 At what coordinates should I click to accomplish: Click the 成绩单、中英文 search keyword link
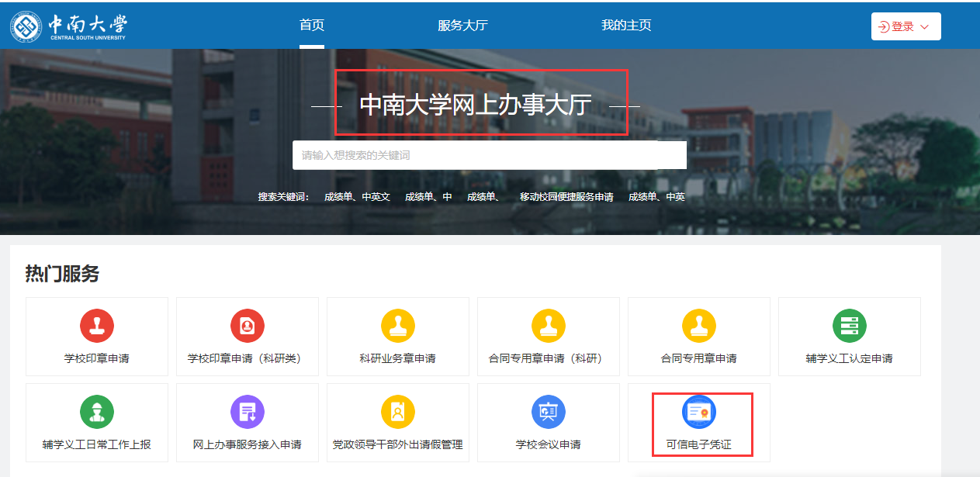click(x=357, y=197)
